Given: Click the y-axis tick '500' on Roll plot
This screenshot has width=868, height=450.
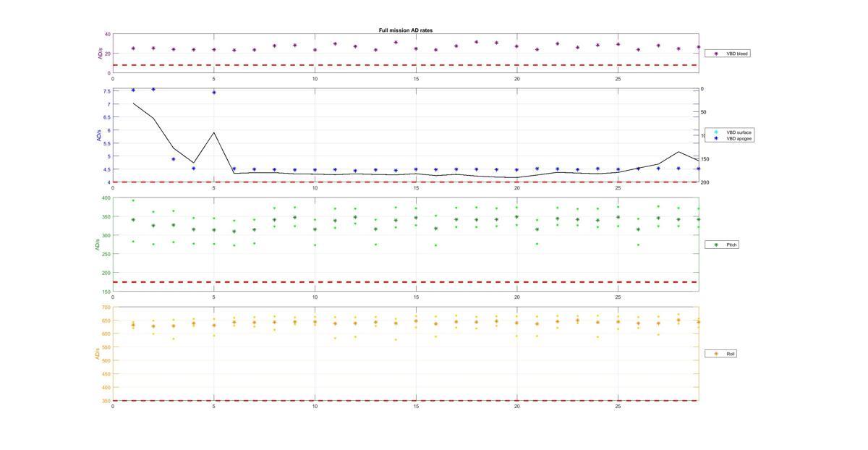Looking at the screenshot, I should [x=106, y=361].
